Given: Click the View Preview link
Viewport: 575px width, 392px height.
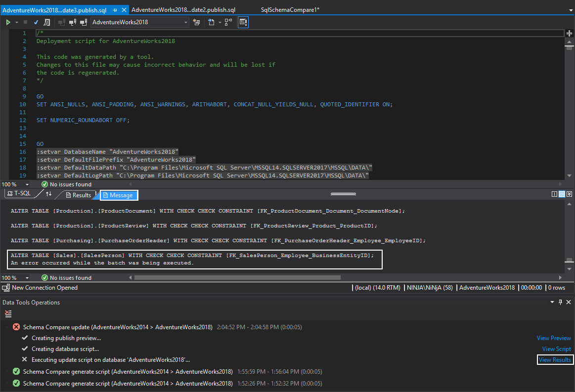Looking at the screenshot, I should (x=554, y=338).
